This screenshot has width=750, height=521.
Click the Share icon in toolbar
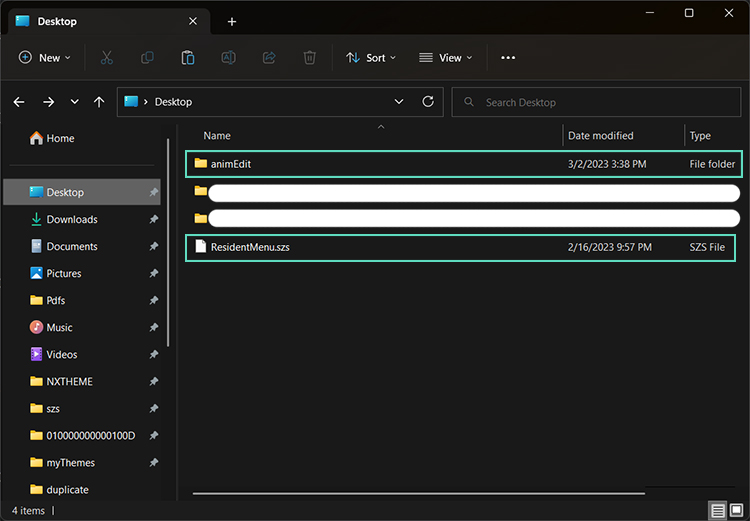point(268,58)
